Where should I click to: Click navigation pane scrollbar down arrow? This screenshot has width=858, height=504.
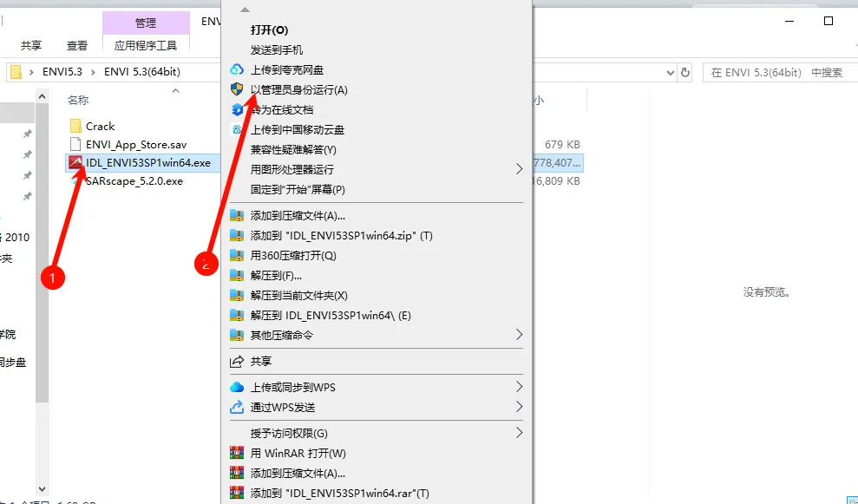point(43,488)
